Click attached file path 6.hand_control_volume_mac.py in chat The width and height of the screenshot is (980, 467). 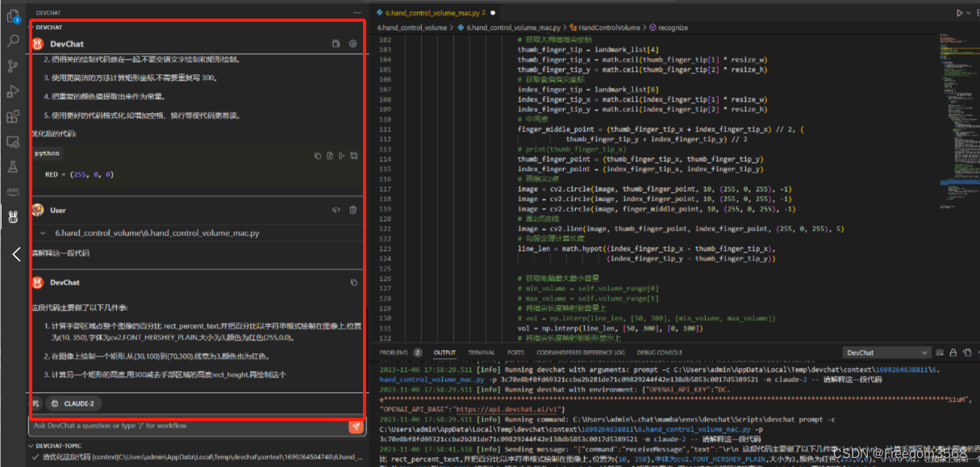pyautogui.click(x=157, y=232)
